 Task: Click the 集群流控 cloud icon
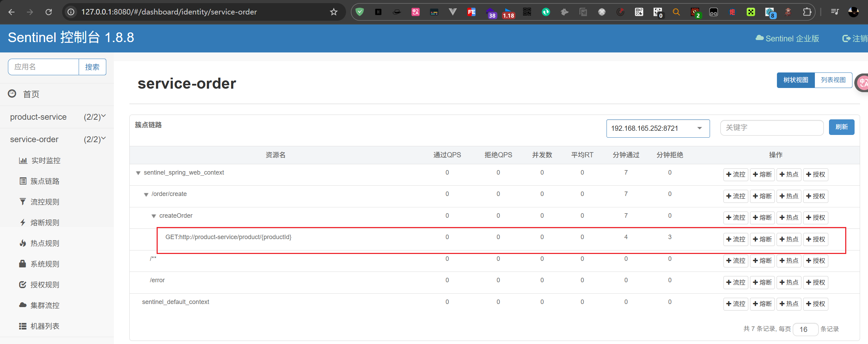(x=23, y=305)
